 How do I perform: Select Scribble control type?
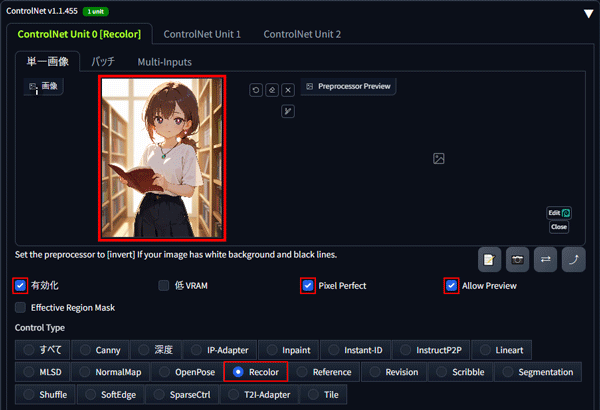tap(461, 372)
